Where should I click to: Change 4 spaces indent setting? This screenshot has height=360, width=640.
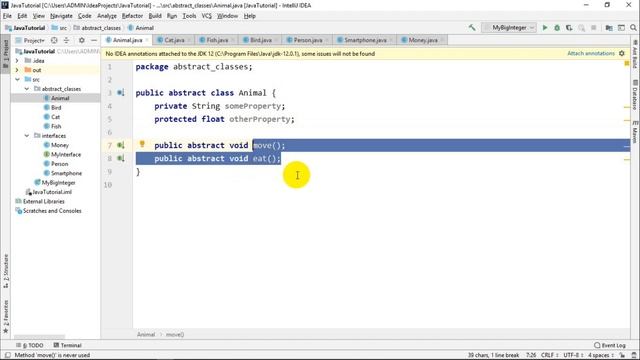[601, 355]
